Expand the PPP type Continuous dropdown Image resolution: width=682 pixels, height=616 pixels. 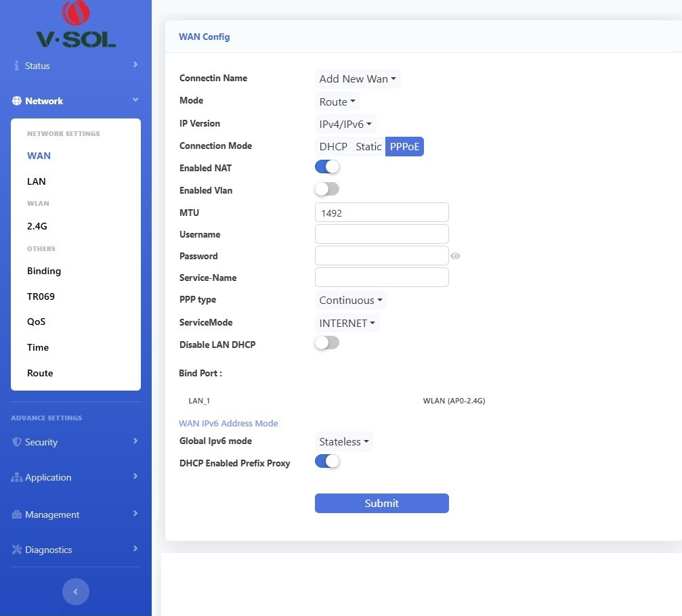[351, 300]
